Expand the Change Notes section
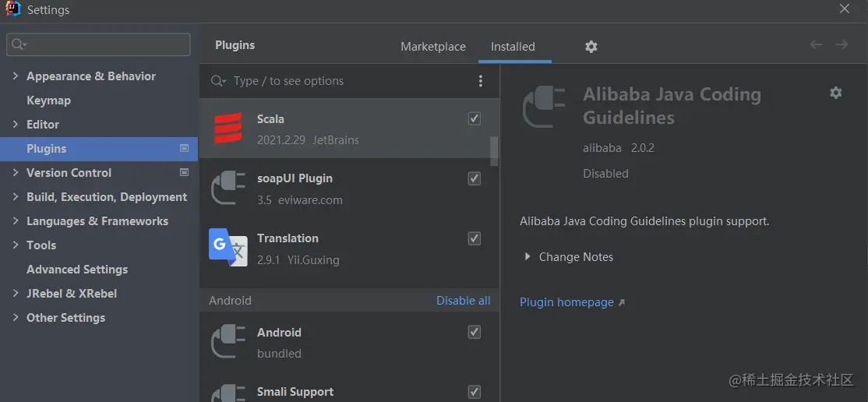868x402 pixels. click(528, 257)
